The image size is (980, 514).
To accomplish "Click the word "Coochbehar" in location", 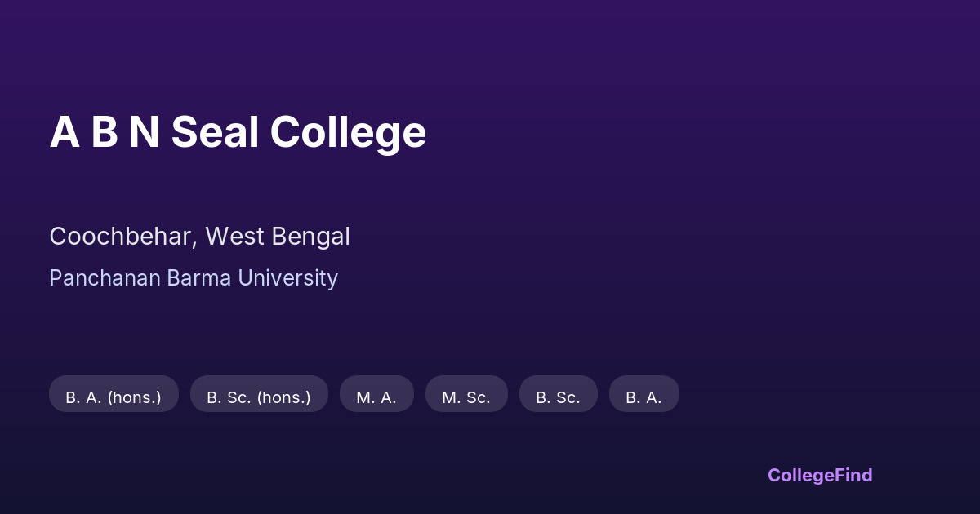I will pyautogui.click(x=122, y=237).
